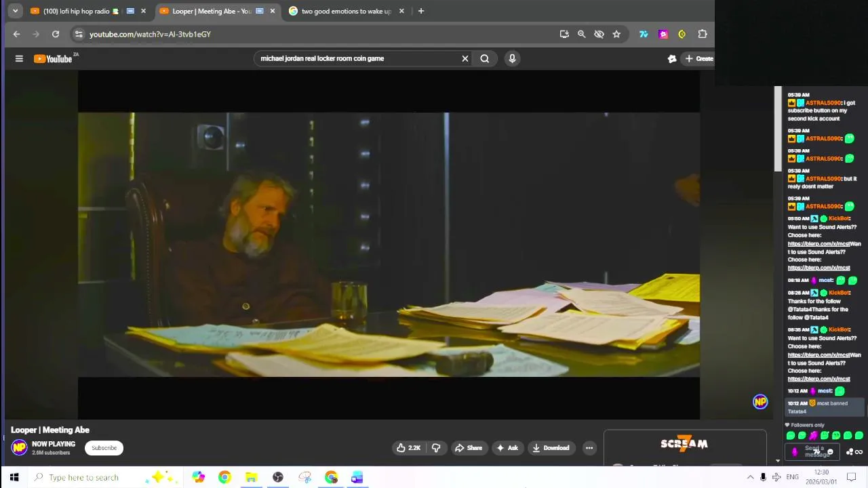Open the pink extension icon

[x=663, y=34]
